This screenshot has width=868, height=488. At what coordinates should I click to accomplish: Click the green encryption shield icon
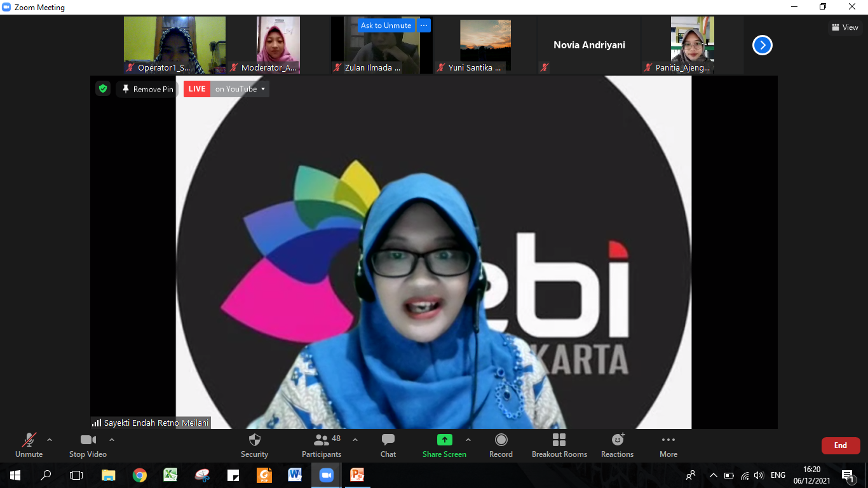coord(103,89)
